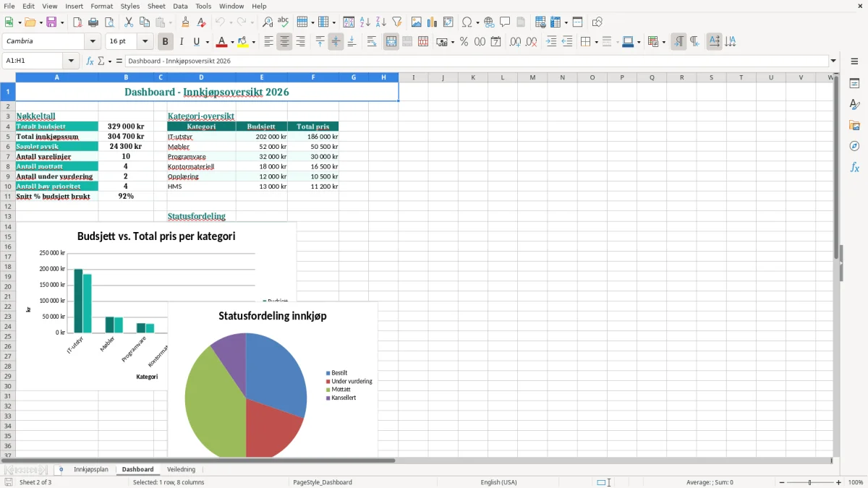
Task: Open the sidebar Gallery icon
Action: (x=854, y=126)
